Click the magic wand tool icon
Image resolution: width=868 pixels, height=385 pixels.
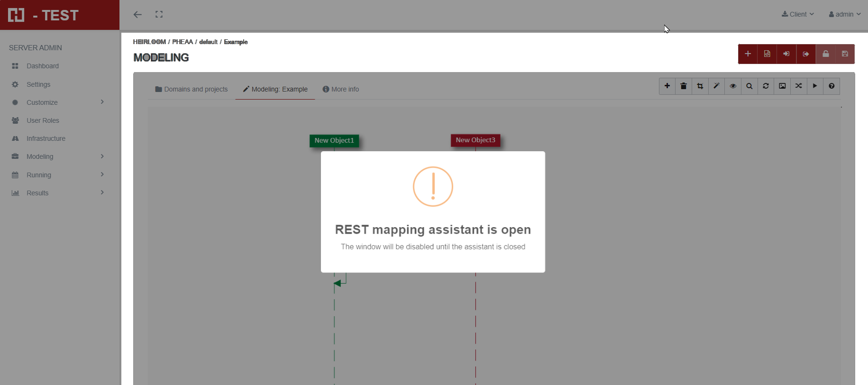(x=716, y=86)
